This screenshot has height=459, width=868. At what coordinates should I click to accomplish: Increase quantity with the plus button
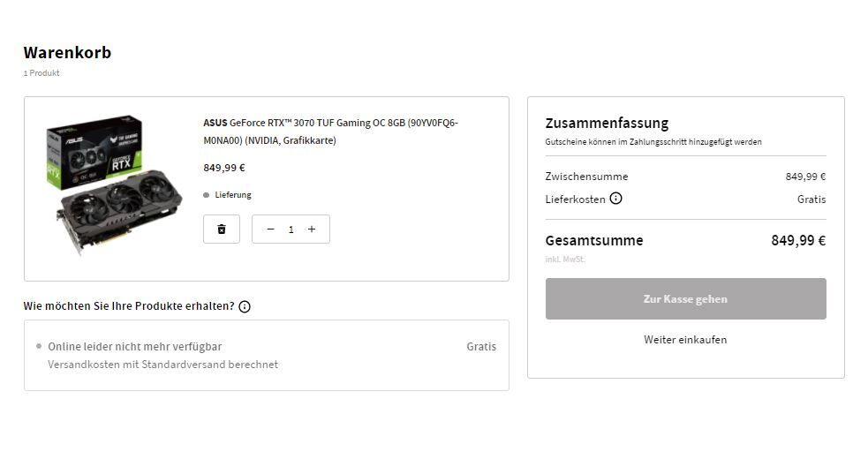coord(312,229)
